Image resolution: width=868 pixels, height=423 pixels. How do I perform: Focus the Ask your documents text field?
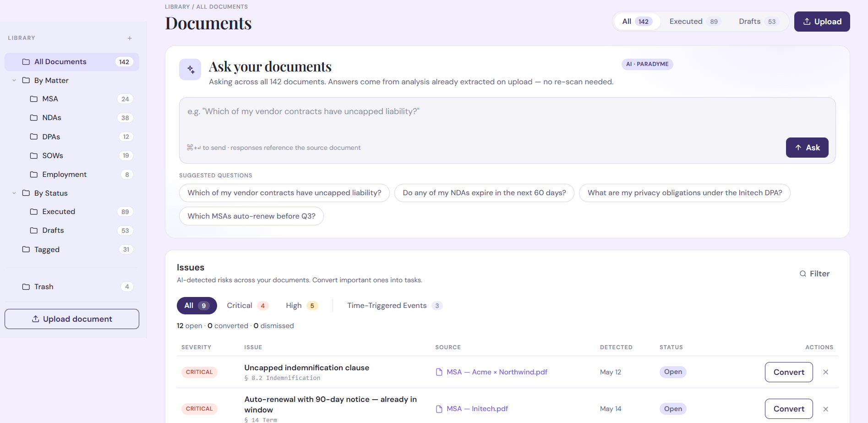pos(507,130)
